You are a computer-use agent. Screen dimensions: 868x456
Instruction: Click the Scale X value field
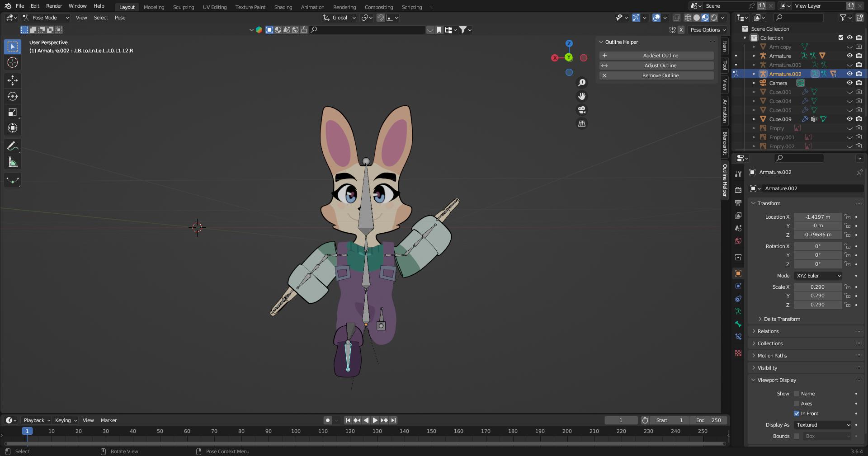pos(817,287)
